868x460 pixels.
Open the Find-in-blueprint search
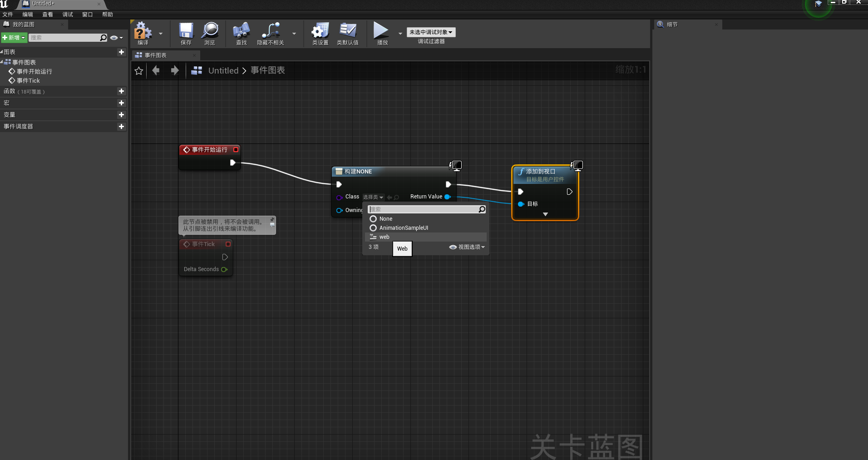coord(241,33)
